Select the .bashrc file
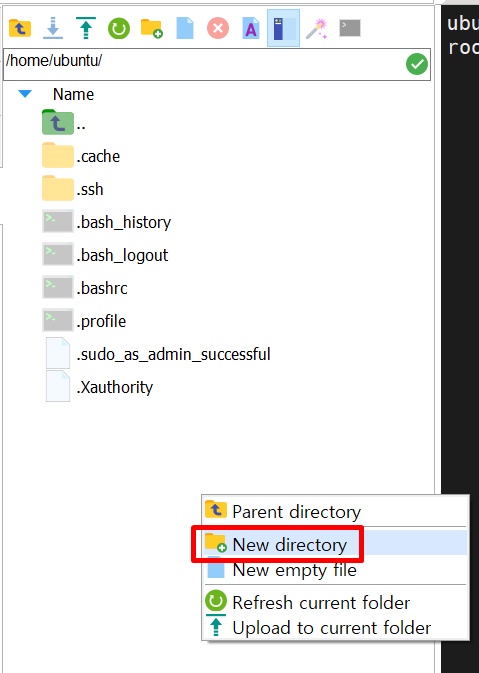The height and width of the screenshot is (673, 479). point(85,288)
